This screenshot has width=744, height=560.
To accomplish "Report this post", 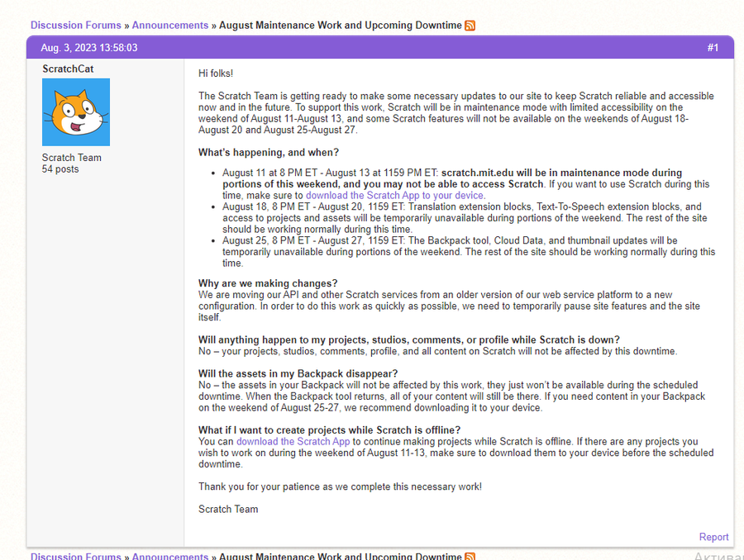I will coord(713,537).
